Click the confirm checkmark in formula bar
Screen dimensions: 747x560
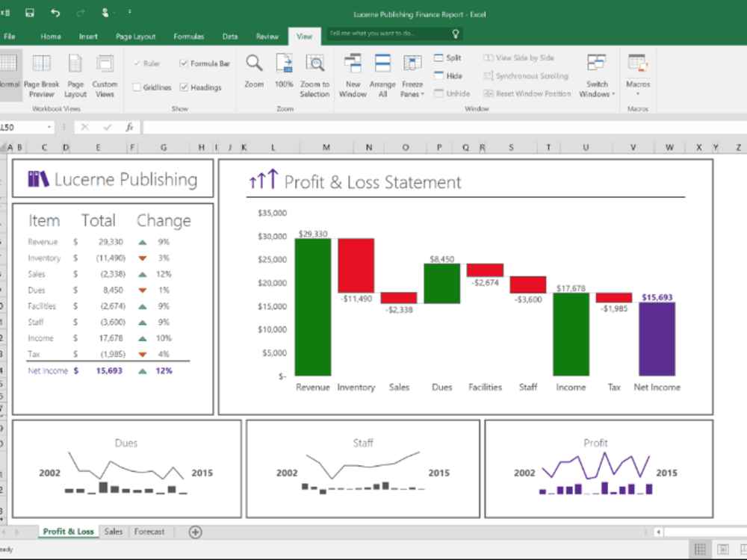(x=107, y=127)
